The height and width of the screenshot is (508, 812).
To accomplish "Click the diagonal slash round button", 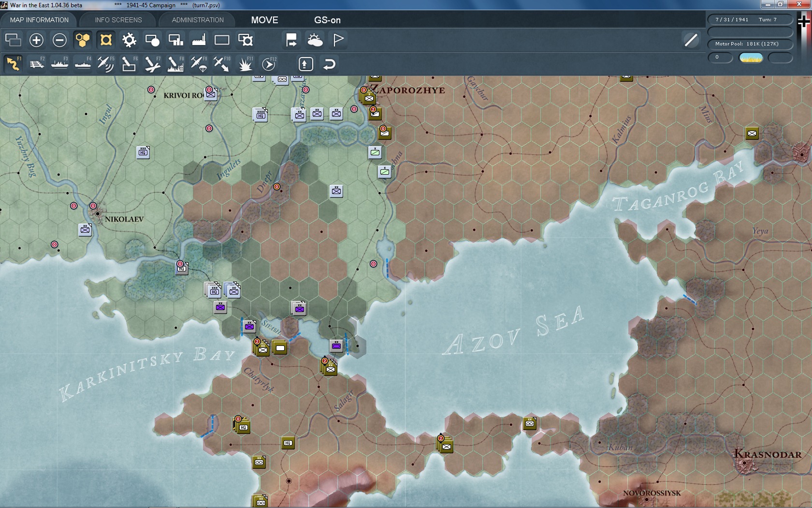I will (x=691, y=40).
